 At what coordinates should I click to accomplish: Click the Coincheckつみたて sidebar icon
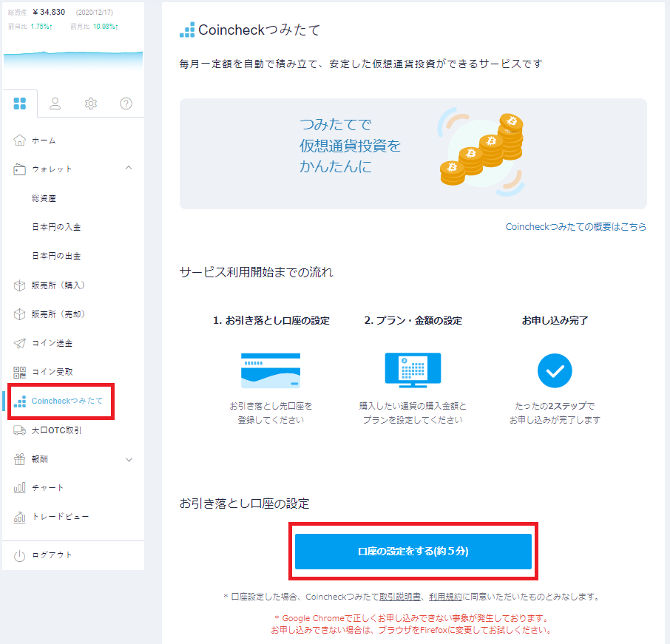pyautogui.click(x=20, y=401)
